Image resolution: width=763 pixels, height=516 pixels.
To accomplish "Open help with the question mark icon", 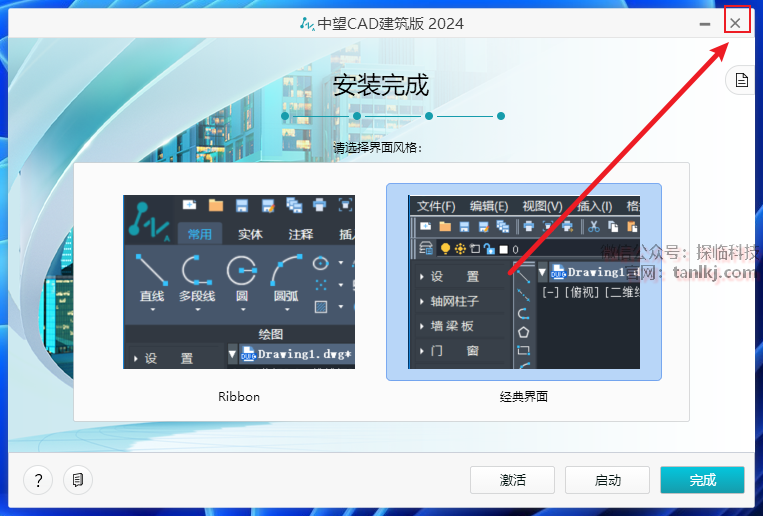I will click(38, 480).
